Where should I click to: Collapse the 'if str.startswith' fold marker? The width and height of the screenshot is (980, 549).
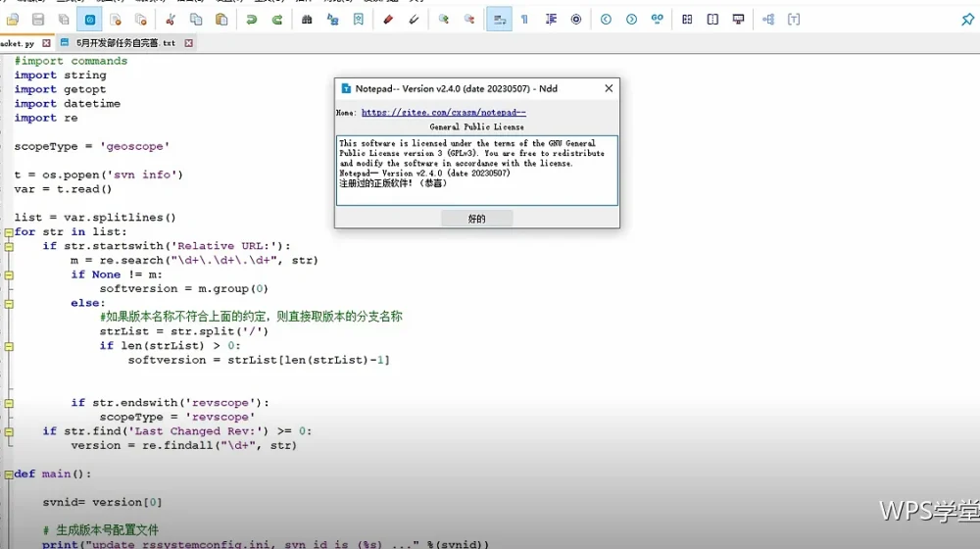[x=9, y=246]
